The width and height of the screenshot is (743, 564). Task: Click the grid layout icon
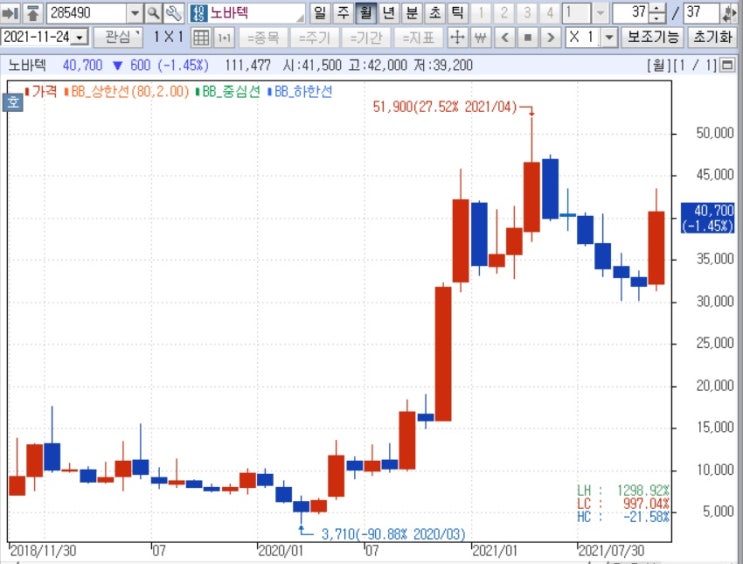click(201, 37)
